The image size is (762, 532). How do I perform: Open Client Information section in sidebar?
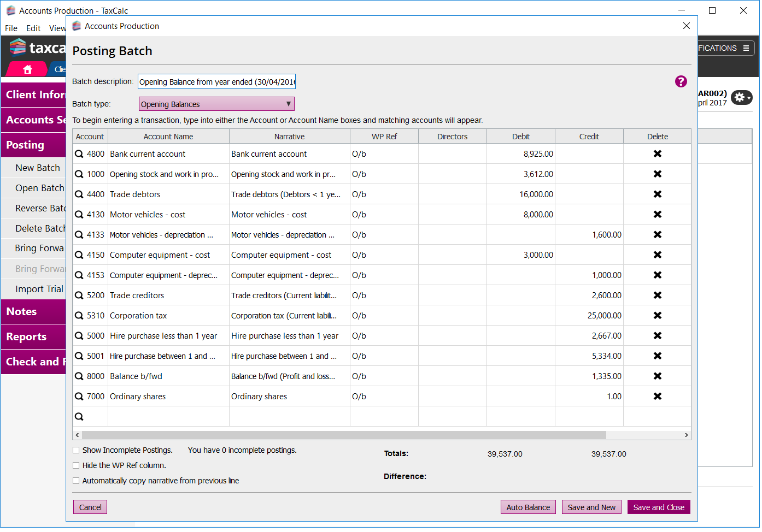[x=33, y=95]
